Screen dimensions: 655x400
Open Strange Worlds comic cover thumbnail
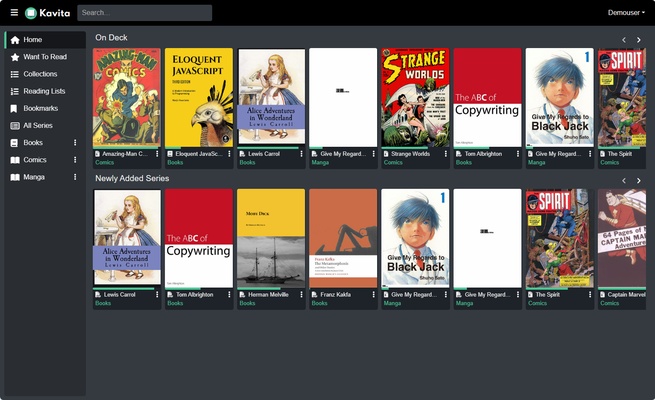414,97
